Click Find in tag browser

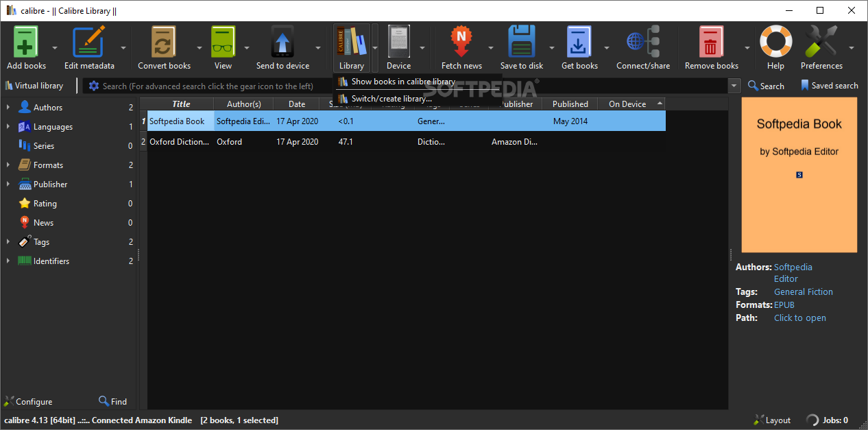tap(113, 401)
